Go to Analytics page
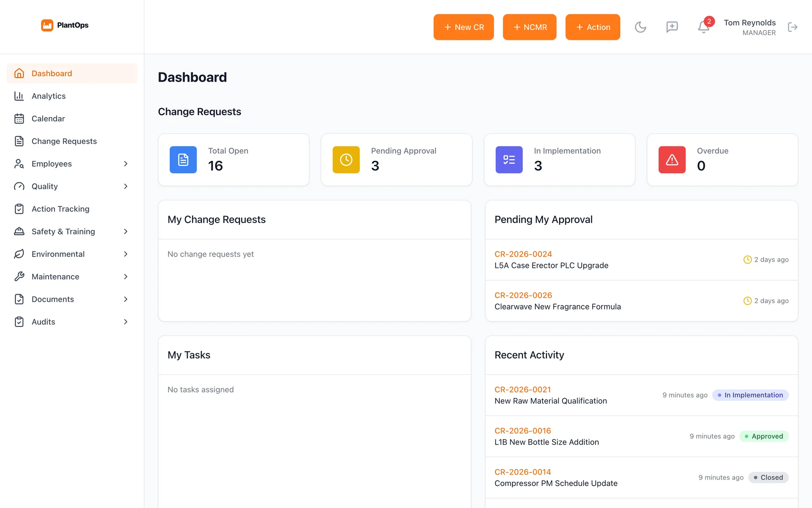 (x=72, y=96)
